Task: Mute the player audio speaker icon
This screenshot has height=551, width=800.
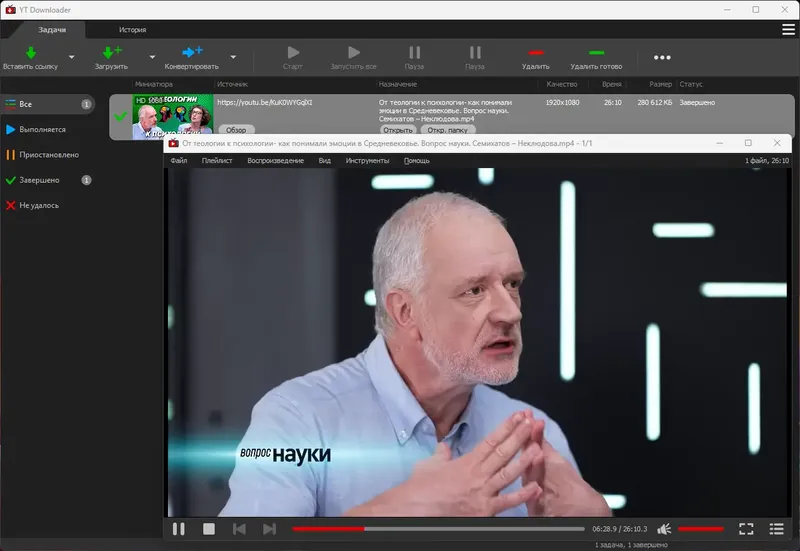Action: tap(664, 529)
